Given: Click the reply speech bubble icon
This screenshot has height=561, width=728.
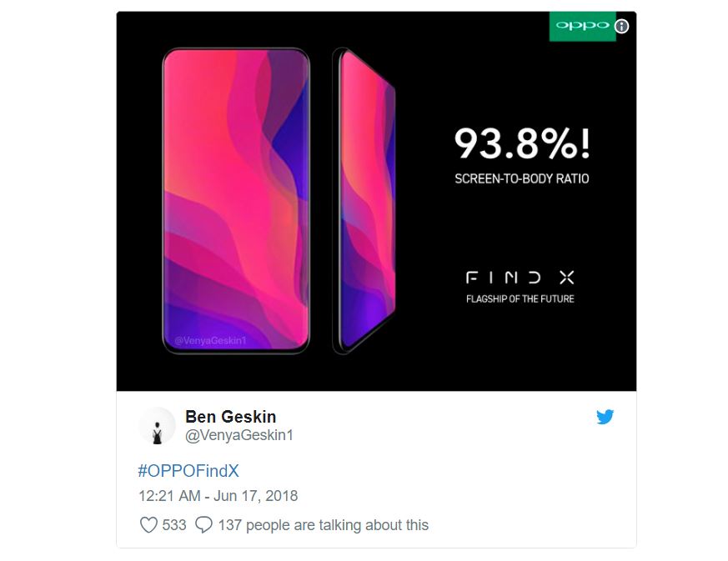Looking at the screenshot, I should pos(203,525).
